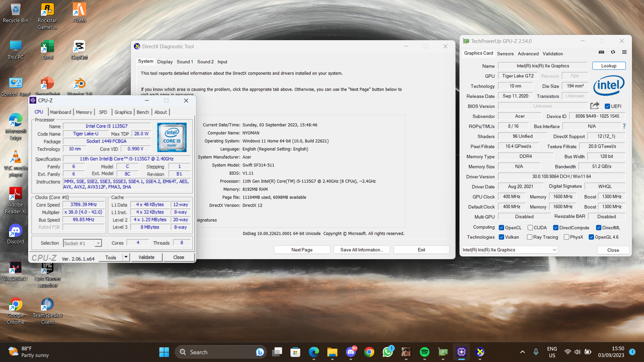
Task: Switch to the Sensors tab in GPU-Z
Action: click(505, 53)
